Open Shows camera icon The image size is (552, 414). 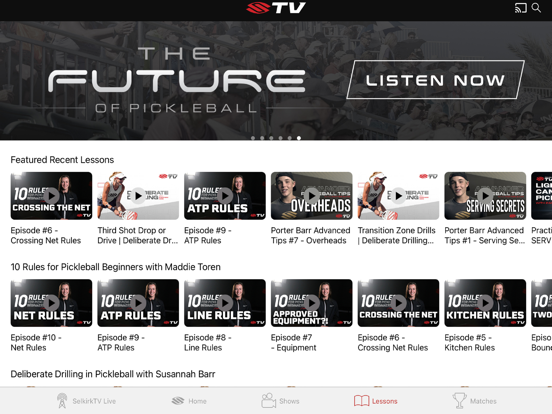click(269, 401)
